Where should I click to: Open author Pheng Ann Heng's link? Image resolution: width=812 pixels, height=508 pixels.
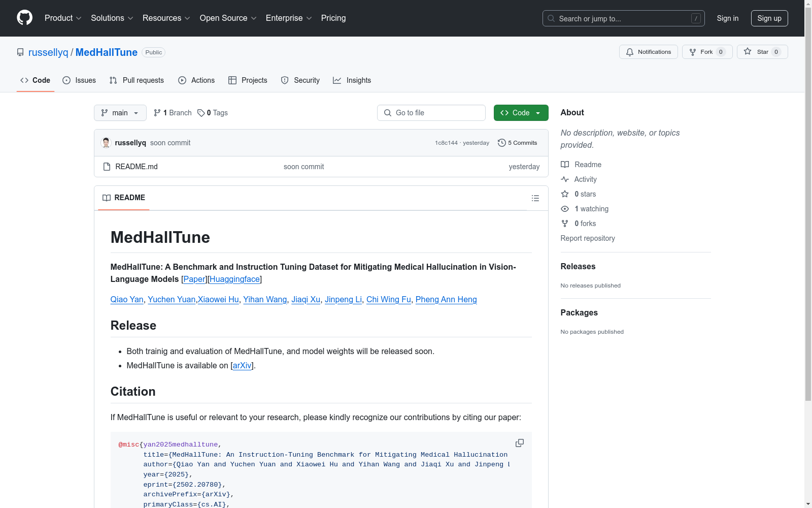click(x=446, y=299)
